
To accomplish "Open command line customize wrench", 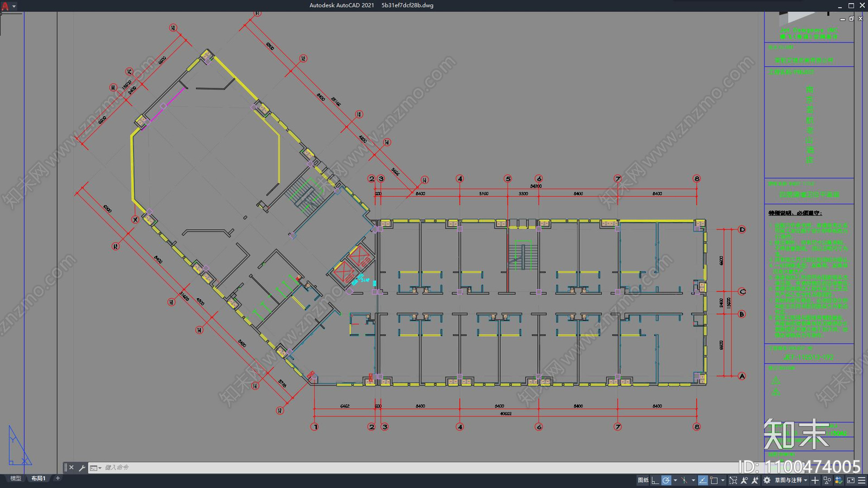I will click(82, 467).
